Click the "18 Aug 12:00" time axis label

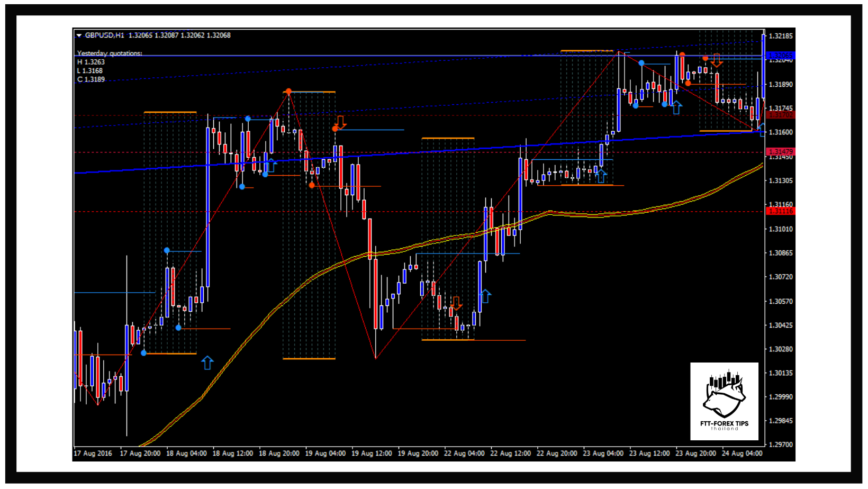pos(233,454)
